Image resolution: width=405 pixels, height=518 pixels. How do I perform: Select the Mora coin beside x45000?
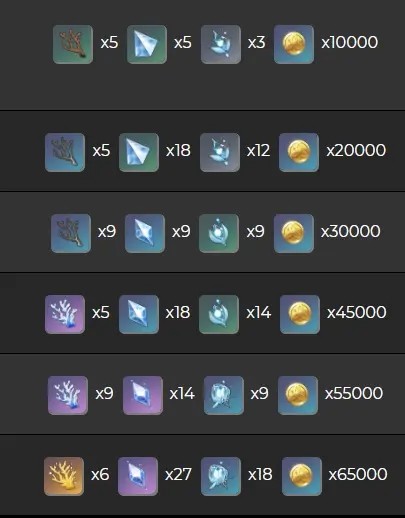pyautogui.click(x=300, y=314)
